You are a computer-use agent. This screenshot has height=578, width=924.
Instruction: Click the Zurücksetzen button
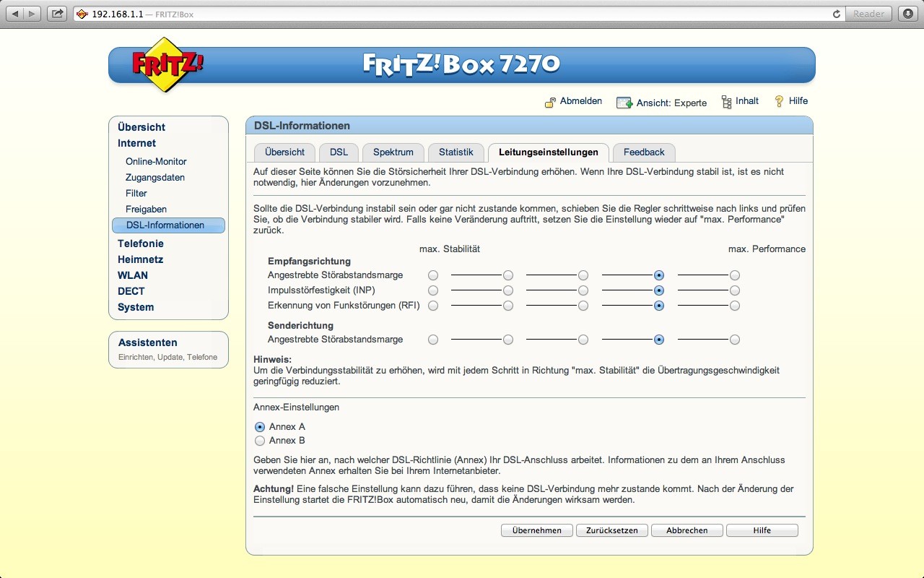coord(612,530)
